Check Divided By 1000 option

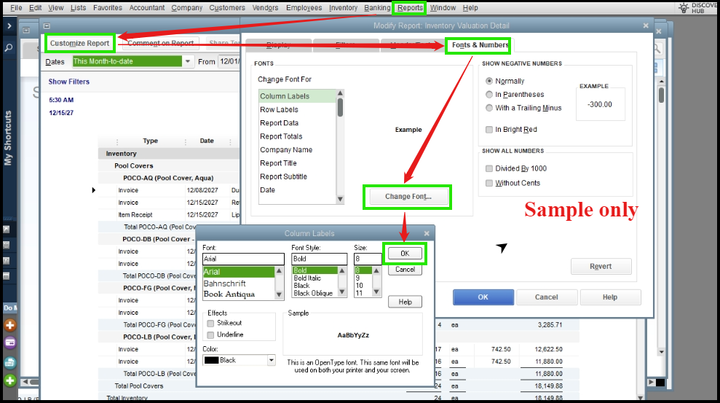pos(489,168)
